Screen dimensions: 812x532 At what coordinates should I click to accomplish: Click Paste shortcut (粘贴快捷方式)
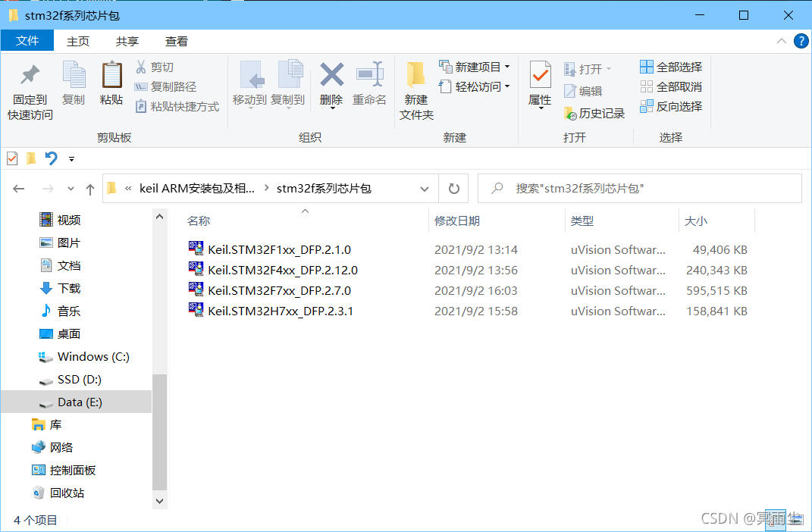pyautogui.click(x=177, y=106)
